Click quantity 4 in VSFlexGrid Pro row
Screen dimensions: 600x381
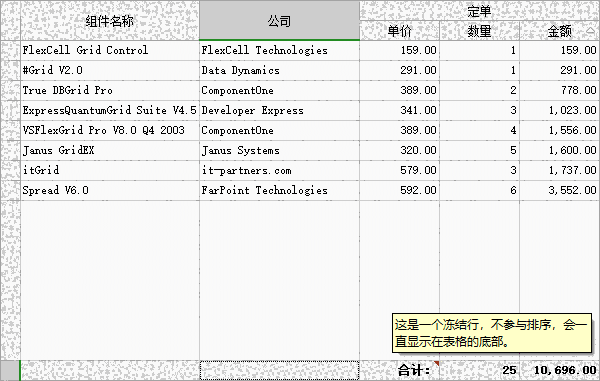point(479,130)
